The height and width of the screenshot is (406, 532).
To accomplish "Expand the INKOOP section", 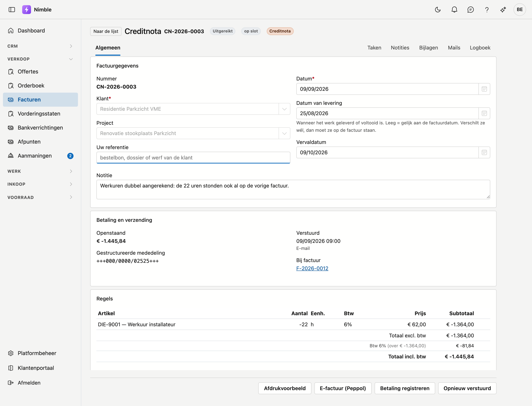I will pos(40,184).
